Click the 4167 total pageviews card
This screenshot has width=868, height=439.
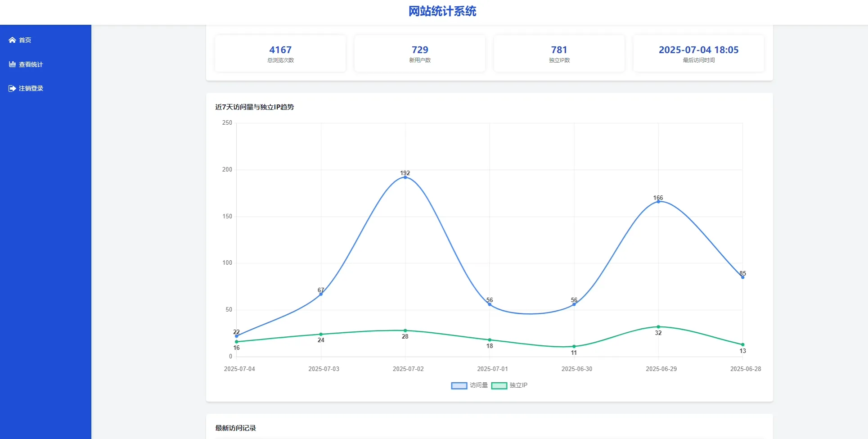pos(280,53)
